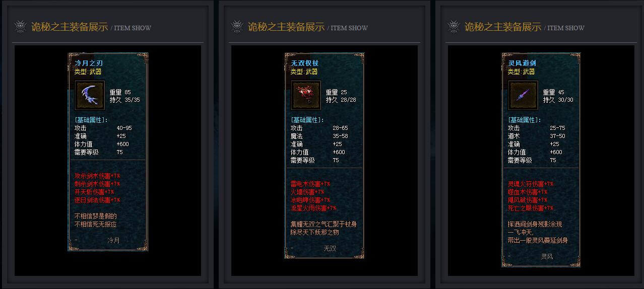Click the 冷月之刃 crescent blade weapon icon
The image size is (644, 289).
pyautogui.click(x=90, y=95)
